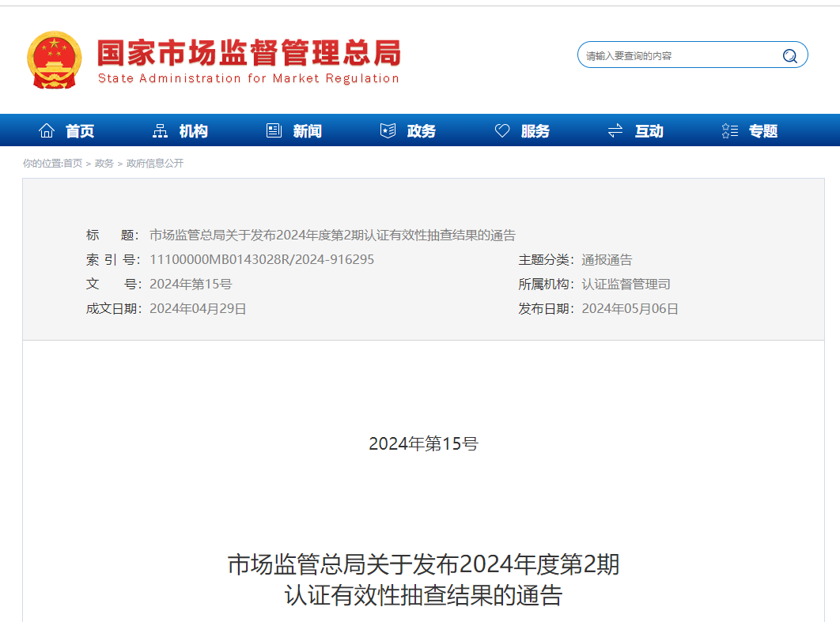Click the home icon beside 首页
The image size is (840, 622).
pyautogui.click(x=46, y=130)
